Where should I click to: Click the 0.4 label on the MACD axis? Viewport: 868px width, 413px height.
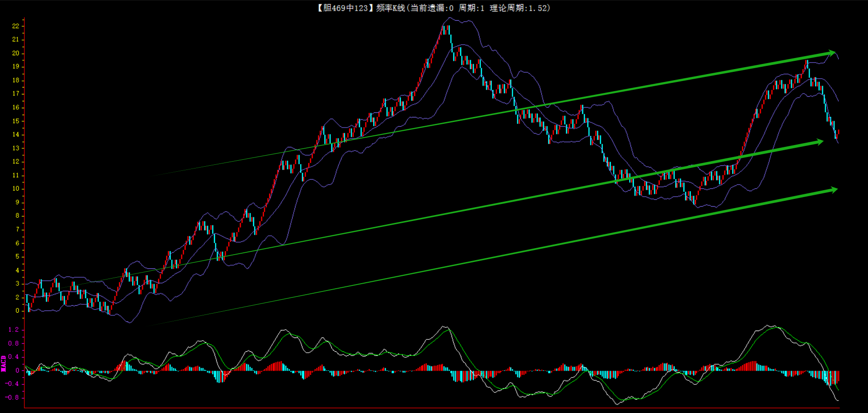tap(13, 357)
